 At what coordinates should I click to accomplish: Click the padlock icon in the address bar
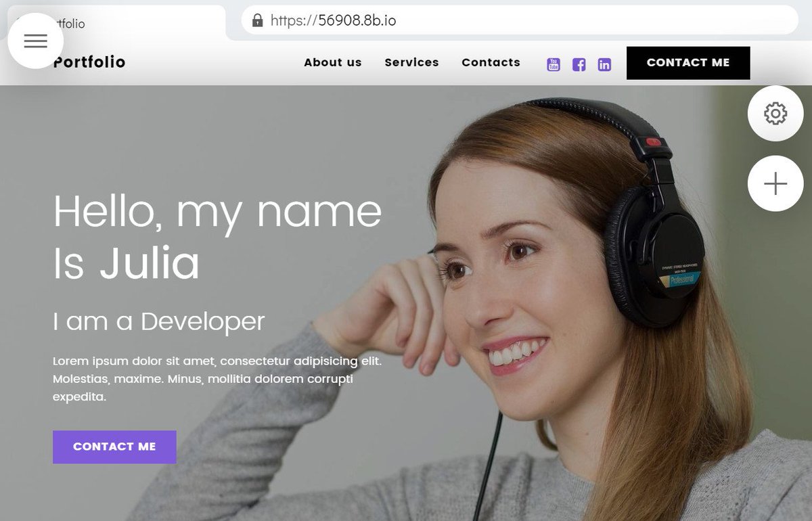pyautogui.click(x=257, y=20)
